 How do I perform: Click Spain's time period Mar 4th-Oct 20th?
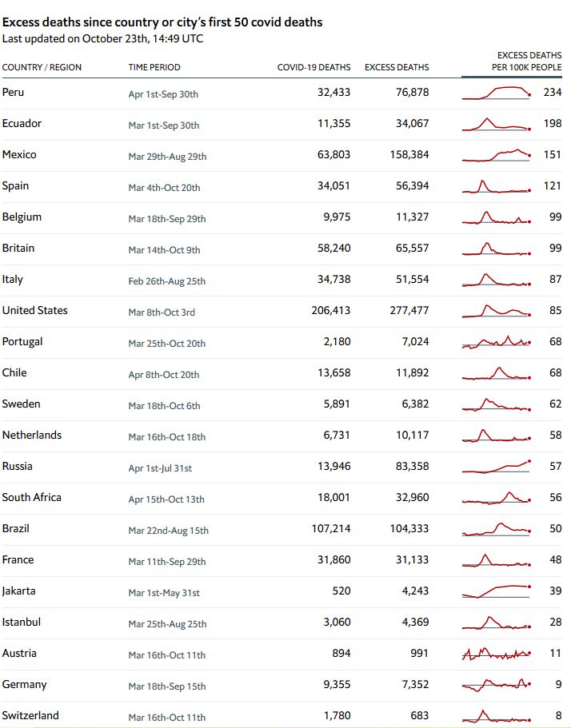[x=164, y=188]
